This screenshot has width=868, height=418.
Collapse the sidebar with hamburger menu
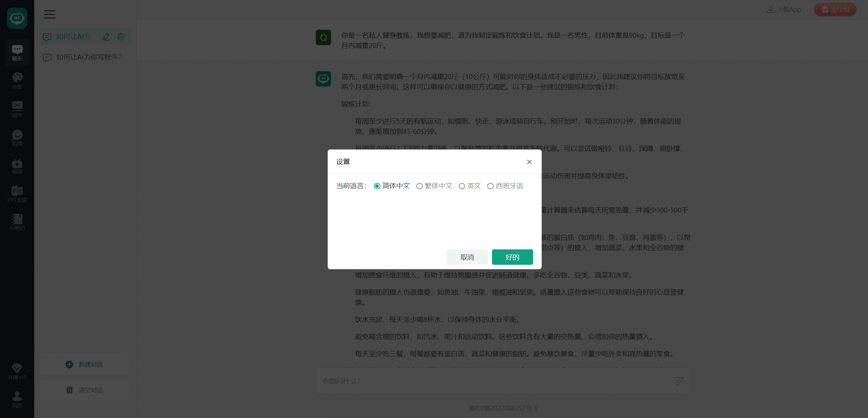[49, 14]
